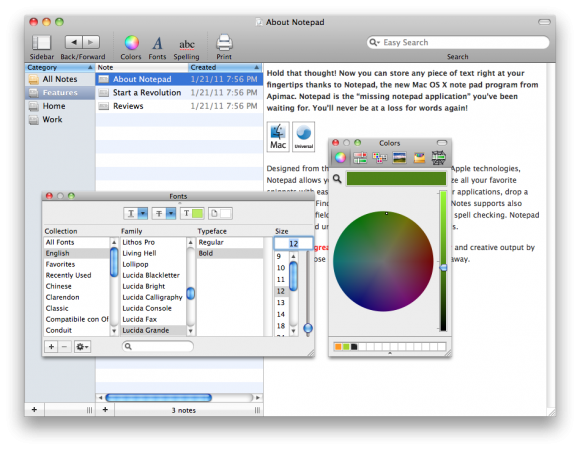
Task: Open text strikethrough dropdown in Fonts window
Action: (171, 213)
